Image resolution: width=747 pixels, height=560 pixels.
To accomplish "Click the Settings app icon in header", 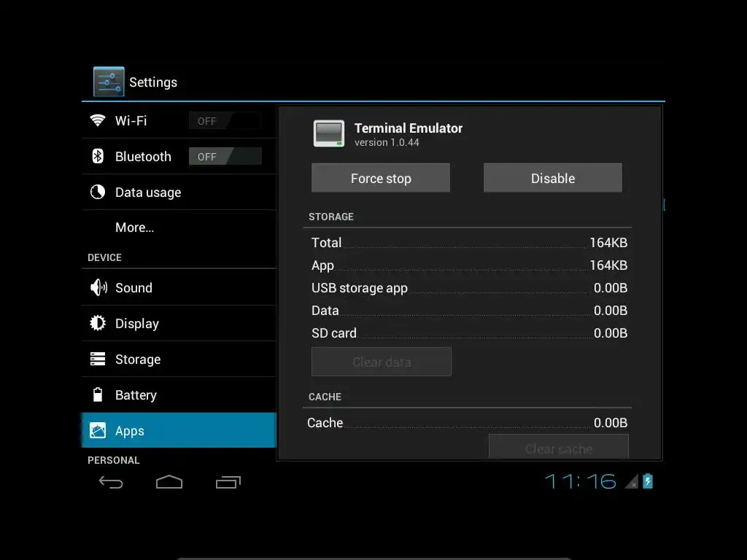I will pos(109,82).
